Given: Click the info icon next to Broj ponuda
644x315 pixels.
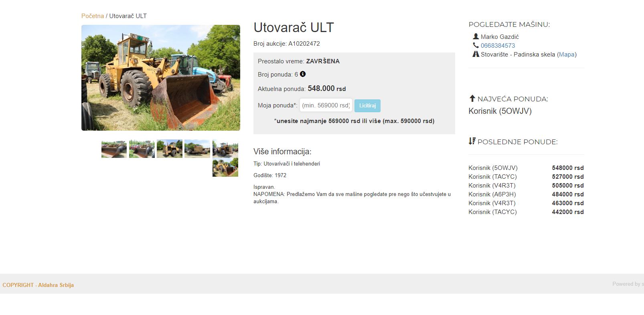Looking at the screenshot, I should 303,74.
